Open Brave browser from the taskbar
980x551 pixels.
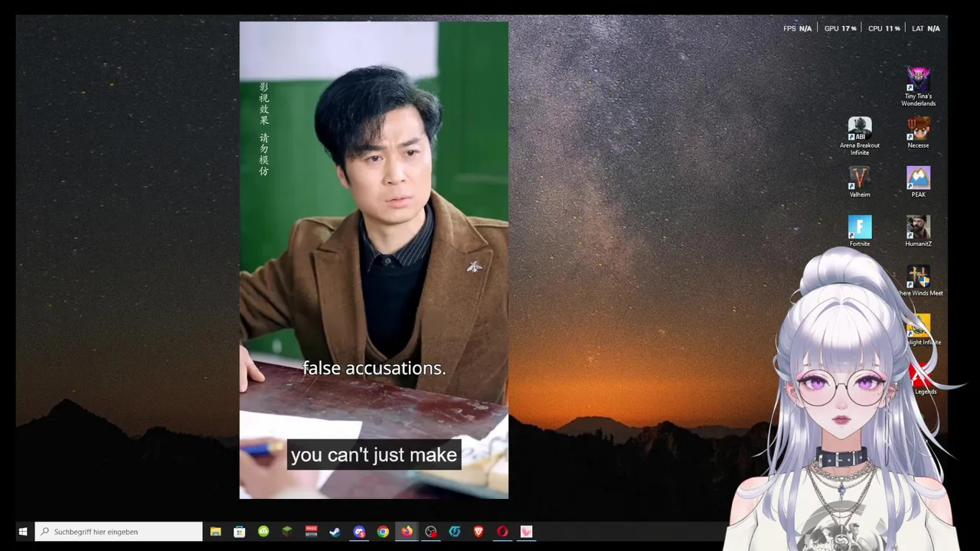pos(479,532)
